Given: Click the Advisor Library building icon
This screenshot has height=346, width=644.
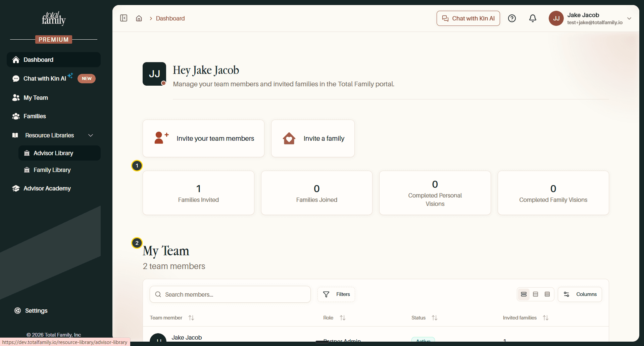Looking at the screenshot, I should point(27,153).
